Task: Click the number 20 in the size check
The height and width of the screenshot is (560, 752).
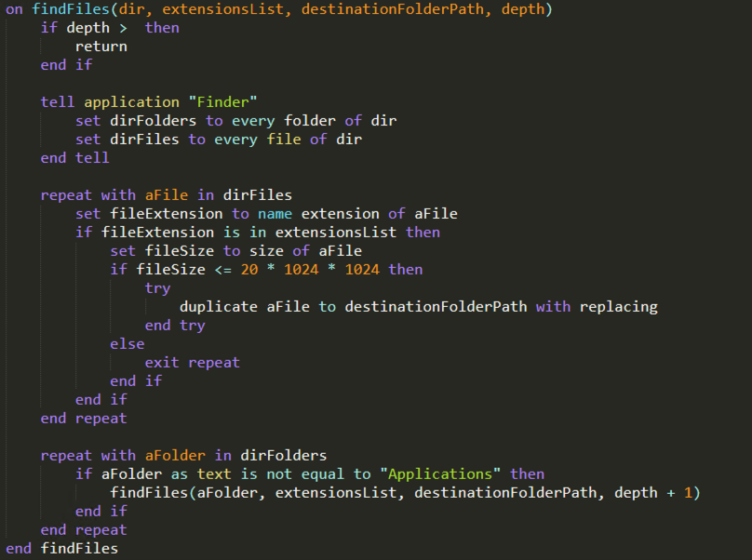Action: click(249, 270)
